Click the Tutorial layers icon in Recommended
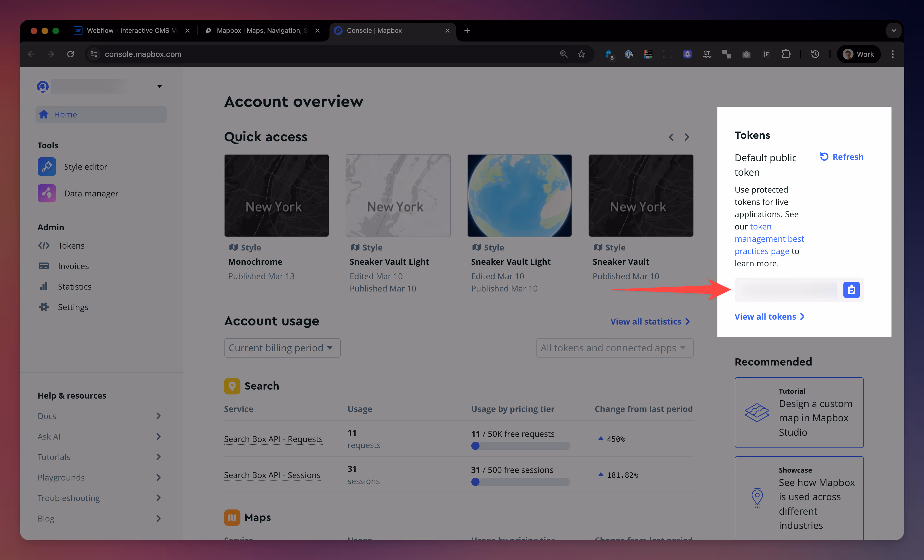This screenshot has width=924, height=560. pyautogui.click(x=757, y=413)
